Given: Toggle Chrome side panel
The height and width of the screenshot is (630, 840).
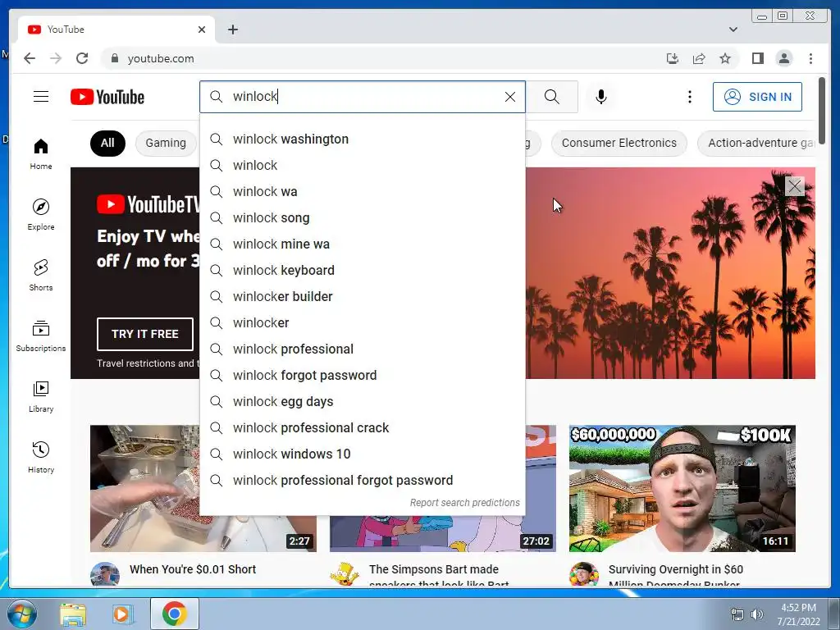Looking at the screenshot, I should click(757, 58).
